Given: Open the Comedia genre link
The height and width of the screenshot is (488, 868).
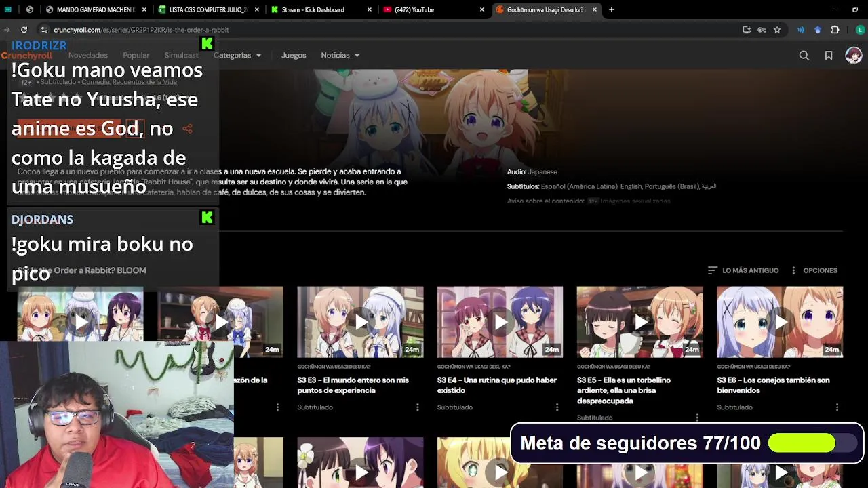Looking at the screenshot, I should (x=96, y=82).
